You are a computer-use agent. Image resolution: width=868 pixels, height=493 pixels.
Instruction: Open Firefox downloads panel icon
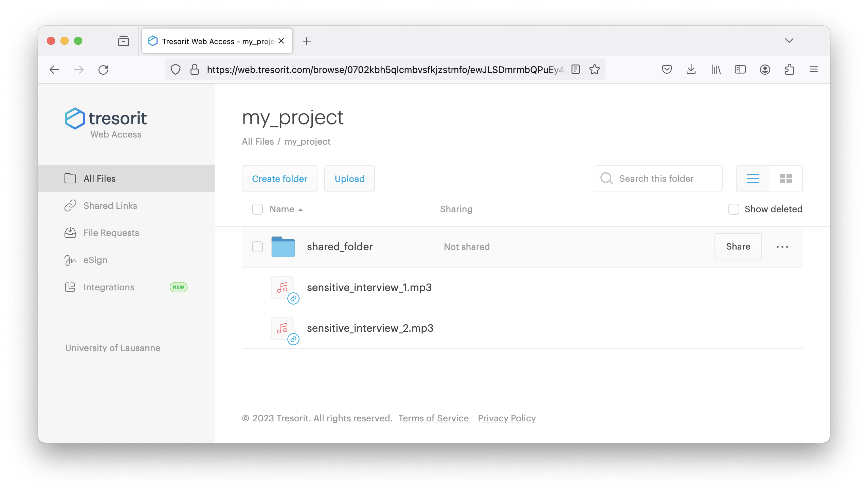691,70
